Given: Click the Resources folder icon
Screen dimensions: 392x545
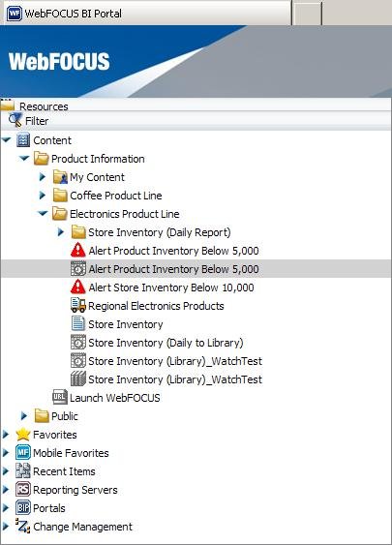Looking at the screenshot, I should (8, 106).
